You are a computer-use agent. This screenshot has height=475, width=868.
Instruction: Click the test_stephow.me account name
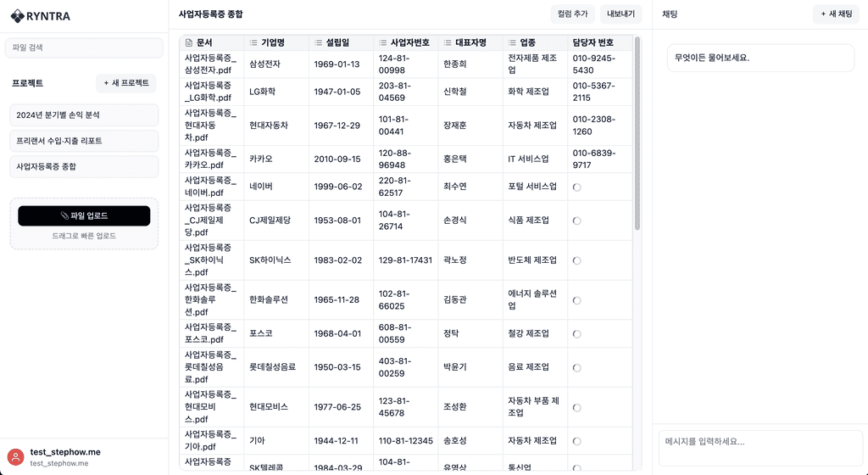click(x=65, y=452)
